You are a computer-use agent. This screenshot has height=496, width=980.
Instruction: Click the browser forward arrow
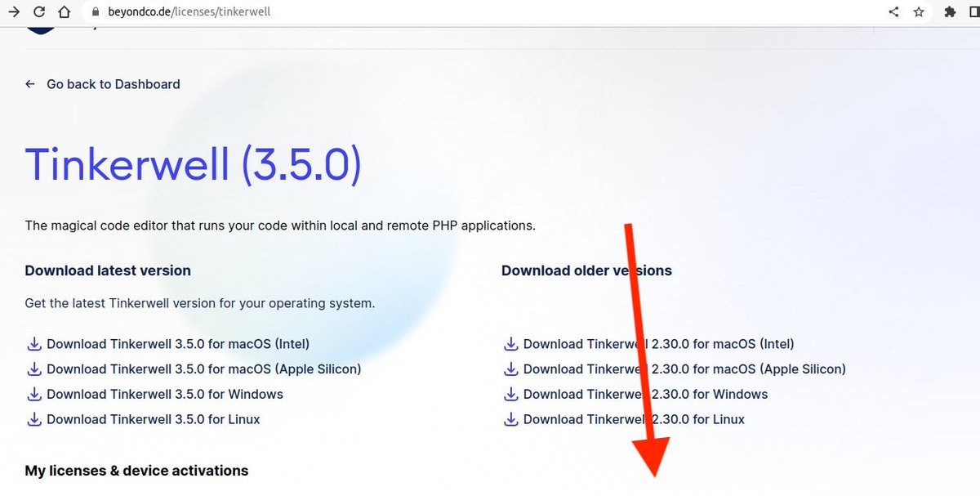click(12, 12)
